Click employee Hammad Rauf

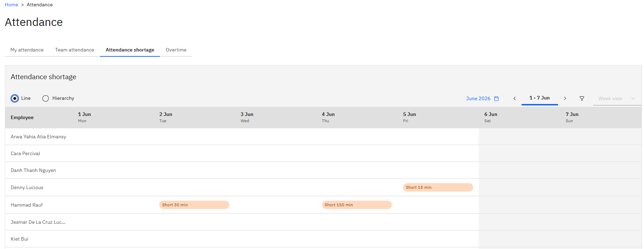coord(27,205)
